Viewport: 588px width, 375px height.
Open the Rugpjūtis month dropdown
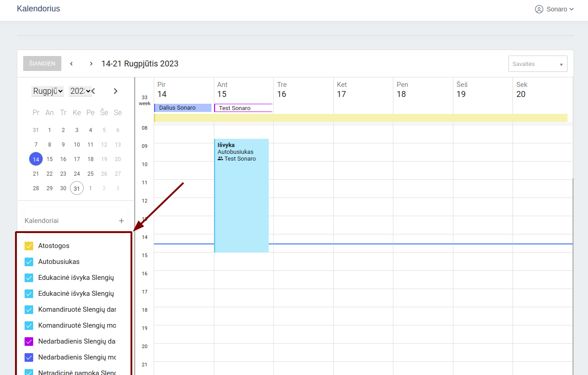48,91
